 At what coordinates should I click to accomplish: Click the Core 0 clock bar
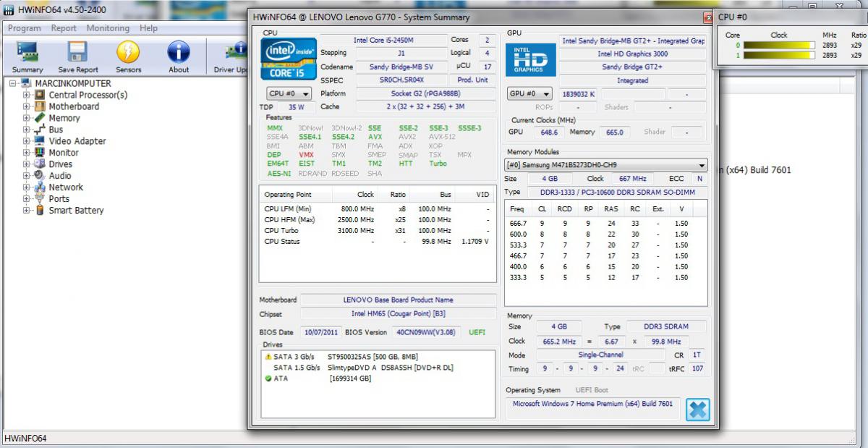[x=779, y=45]
